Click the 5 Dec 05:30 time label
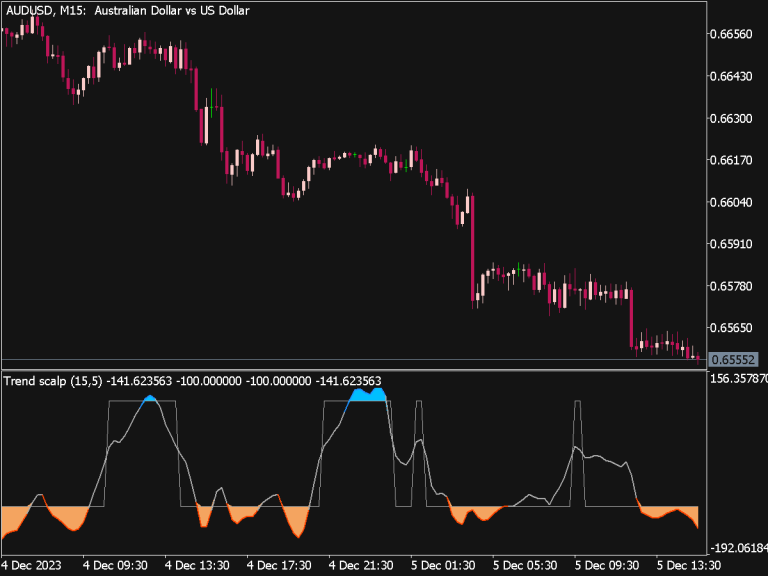This screenshot has width=768, height=576. click(525, 565)
